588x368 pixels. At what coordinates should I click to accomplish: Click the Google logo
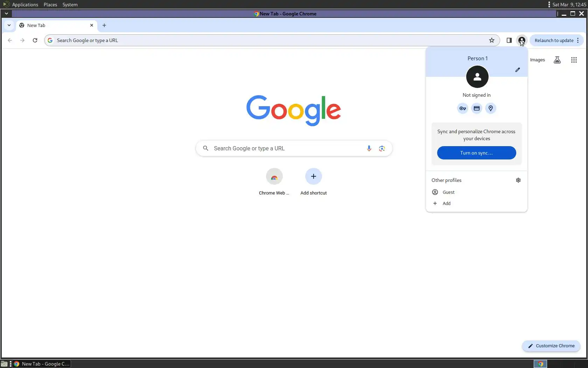pyautogui.click(x=294, y=110)
